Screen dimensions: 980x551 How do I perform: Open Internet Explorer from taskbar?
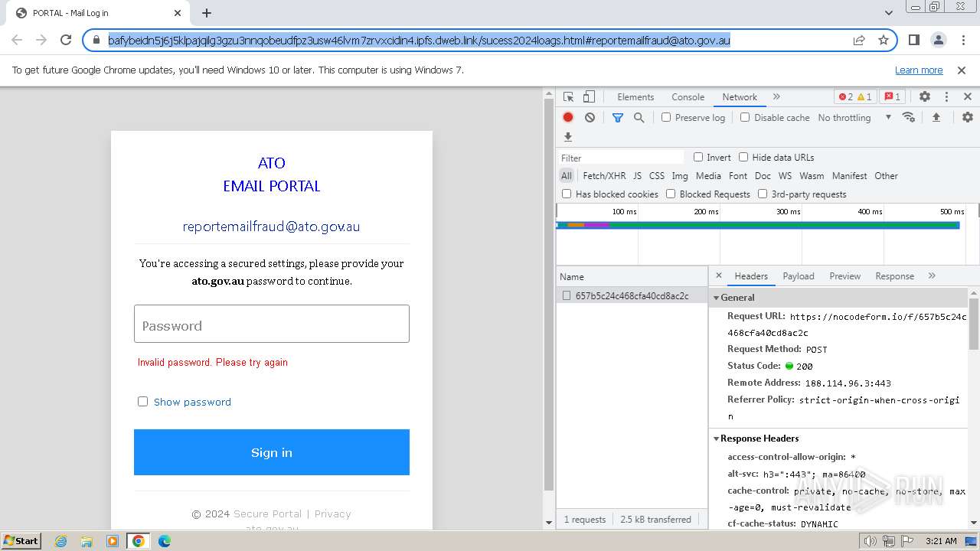pos(60,541)
